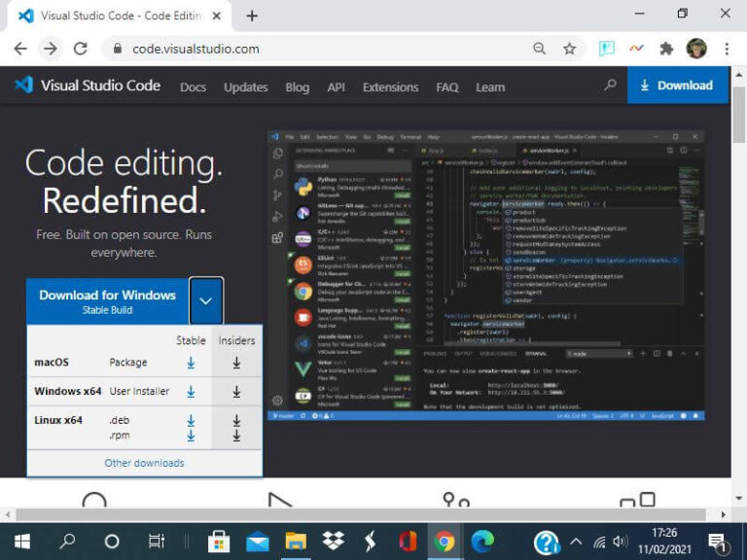Open File Explorer from the taskbar

tap(296, 542)
